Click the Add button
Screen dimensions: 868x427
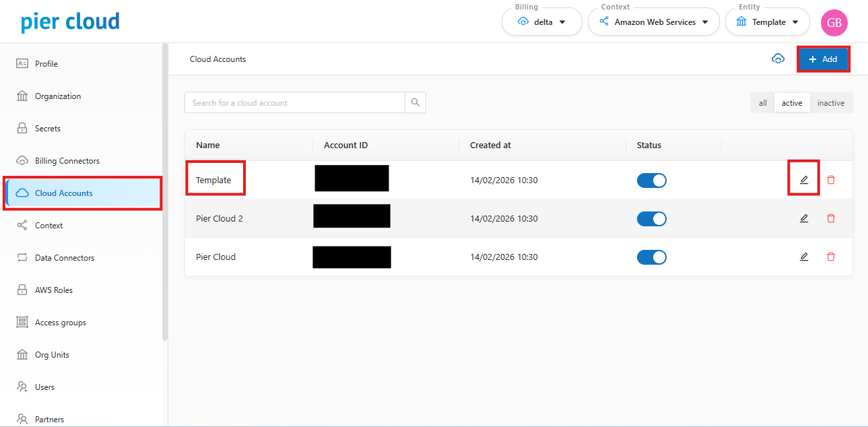pyautogui.click(x=823, y=59)
